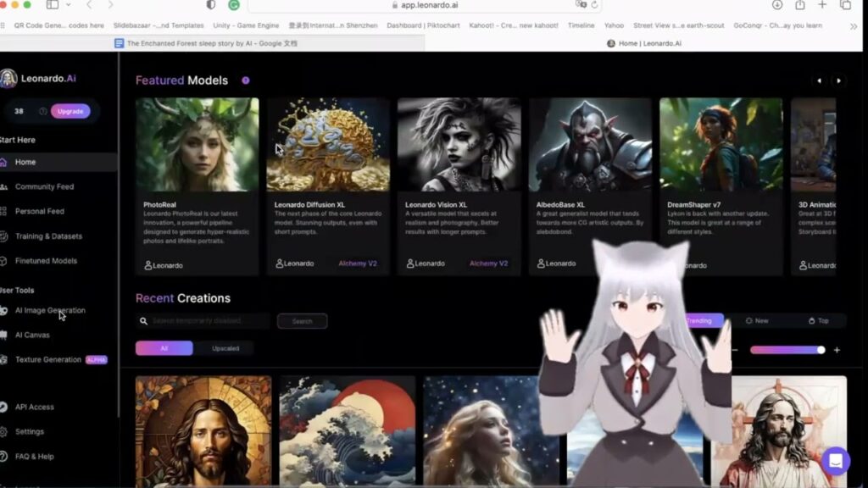Open Settings in sidebar

coord(30,431)
